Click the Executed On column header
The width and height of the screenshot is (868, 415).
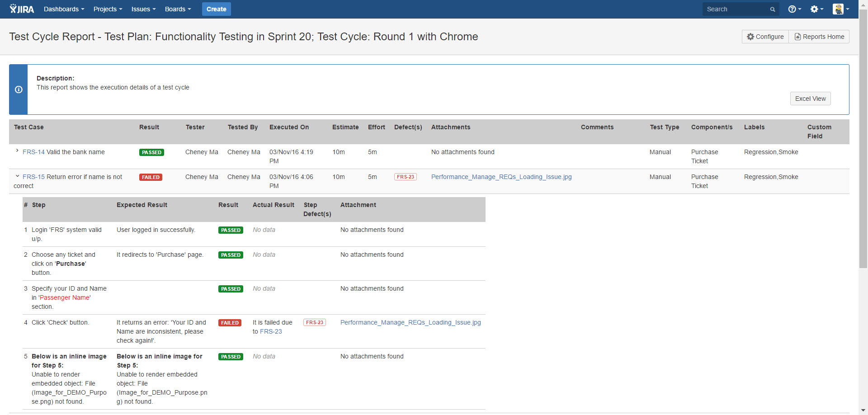tap(289, 127)
